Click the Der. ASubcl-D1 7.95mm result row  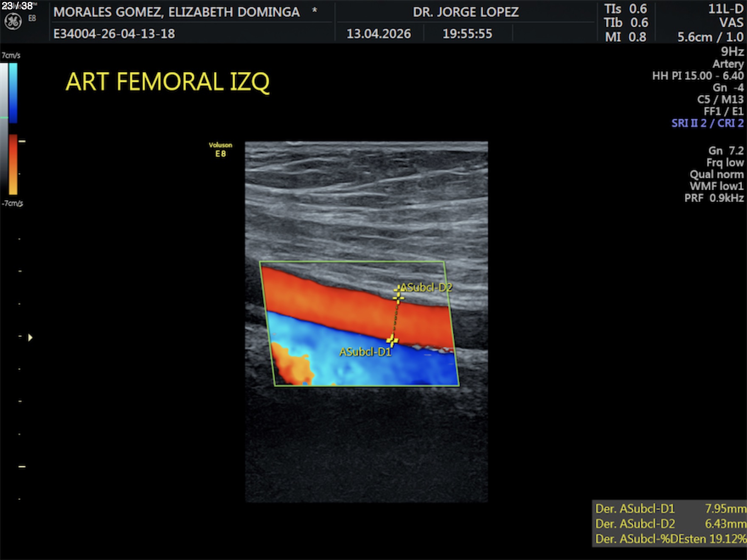pos(670,508)
